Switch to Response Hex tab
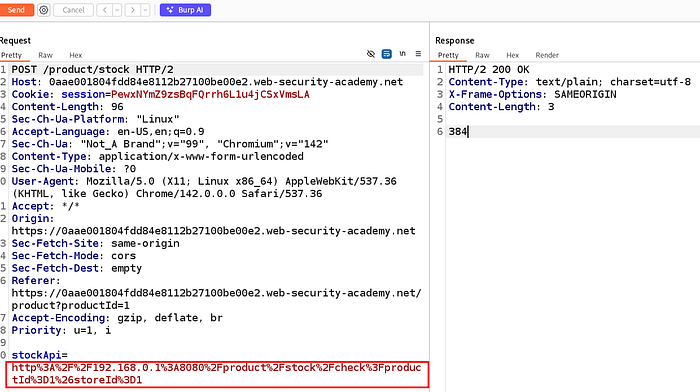Screen dimensions: 700x392 click(x=512, y=55)
